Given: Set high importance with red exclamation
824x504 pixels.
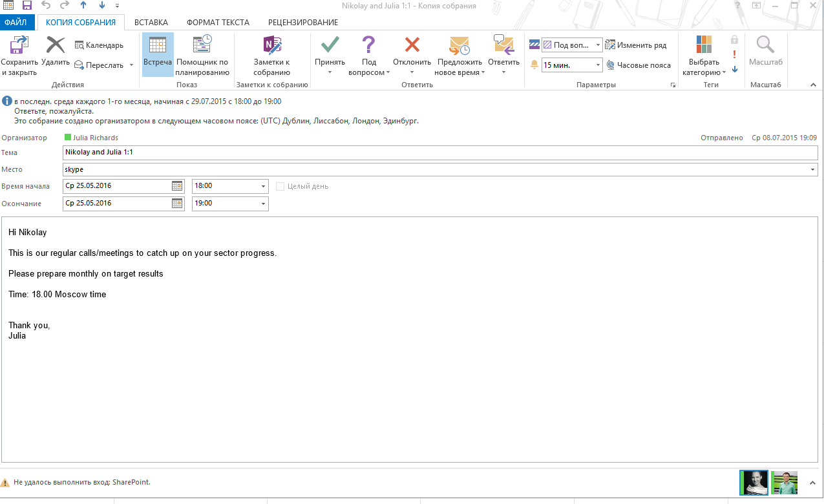Looking at the screenshot, I should [734, 55].
